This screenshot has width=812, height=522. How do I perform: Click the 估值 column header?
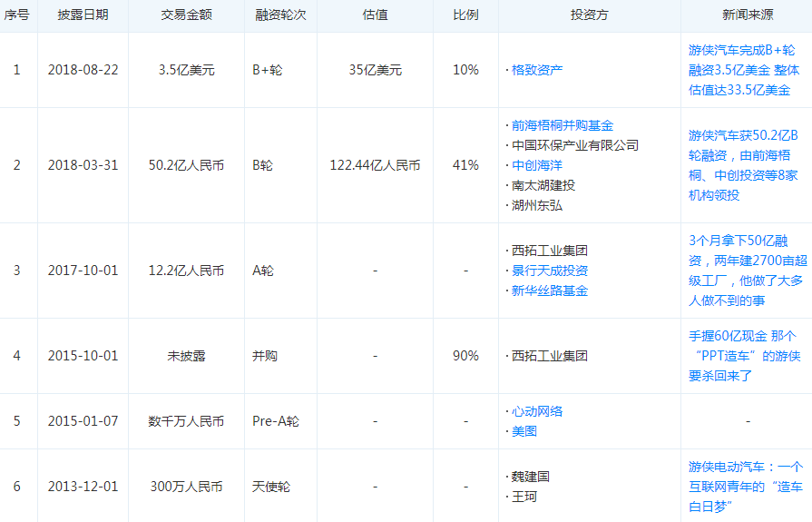coord(375,15)
